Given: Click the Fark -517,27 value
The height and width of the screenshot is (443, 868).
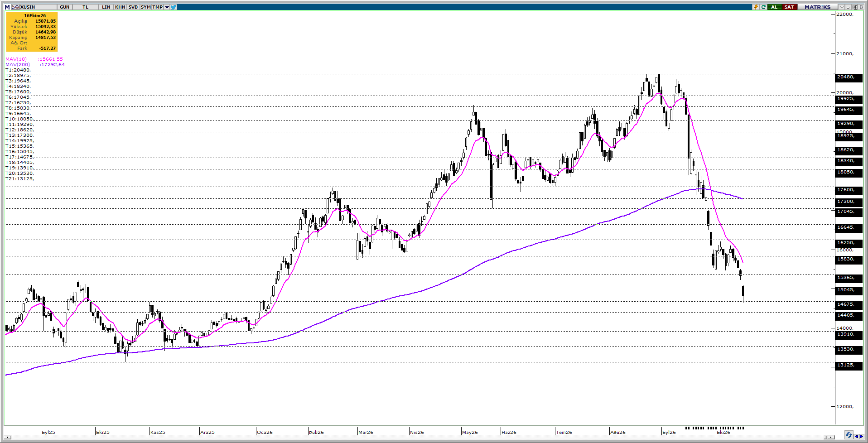Looking at the screenshot, I should tap(47, 48).
